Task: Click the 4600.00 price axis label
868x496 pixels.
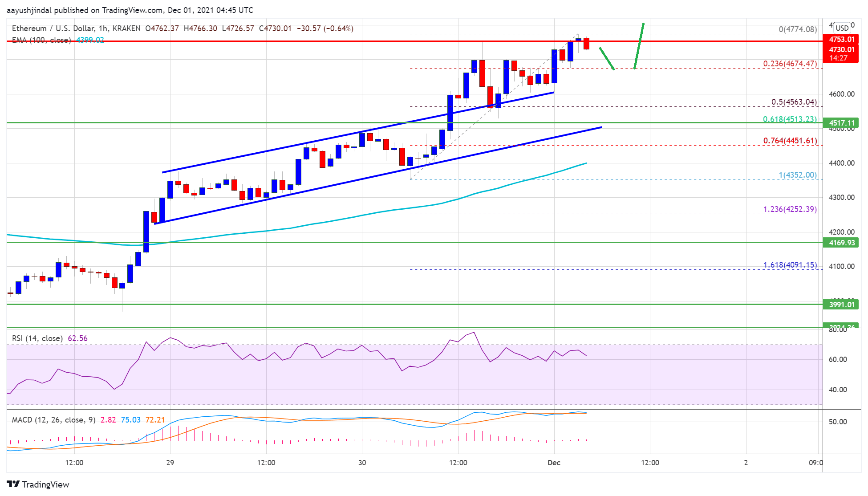Action: [x=841, y=94]
